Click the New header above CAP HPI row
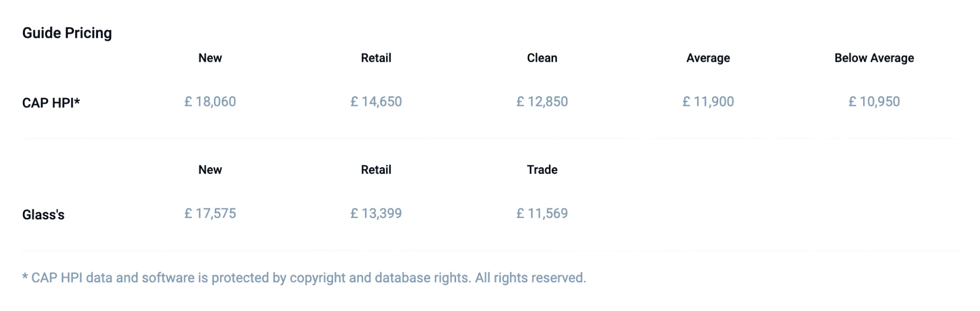The image size is (980, 311). point(210,58)
